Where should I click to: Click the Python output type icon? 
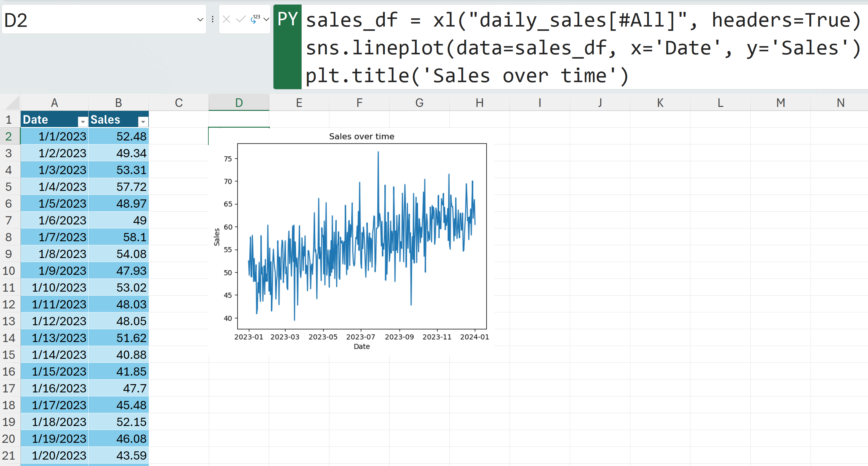(x=255, y=19)
